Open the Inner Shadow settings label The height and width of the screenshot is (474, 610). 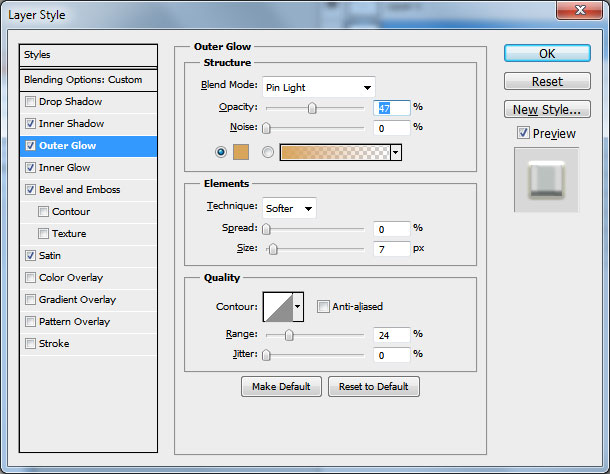(72, 124)
